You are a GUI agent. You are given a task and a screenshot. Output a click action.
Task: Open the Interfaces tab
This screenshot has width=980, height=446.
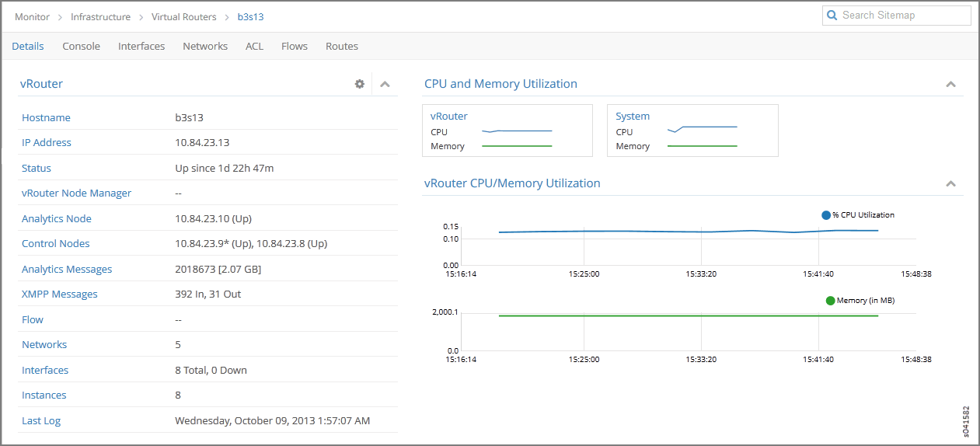click(141, 47)
